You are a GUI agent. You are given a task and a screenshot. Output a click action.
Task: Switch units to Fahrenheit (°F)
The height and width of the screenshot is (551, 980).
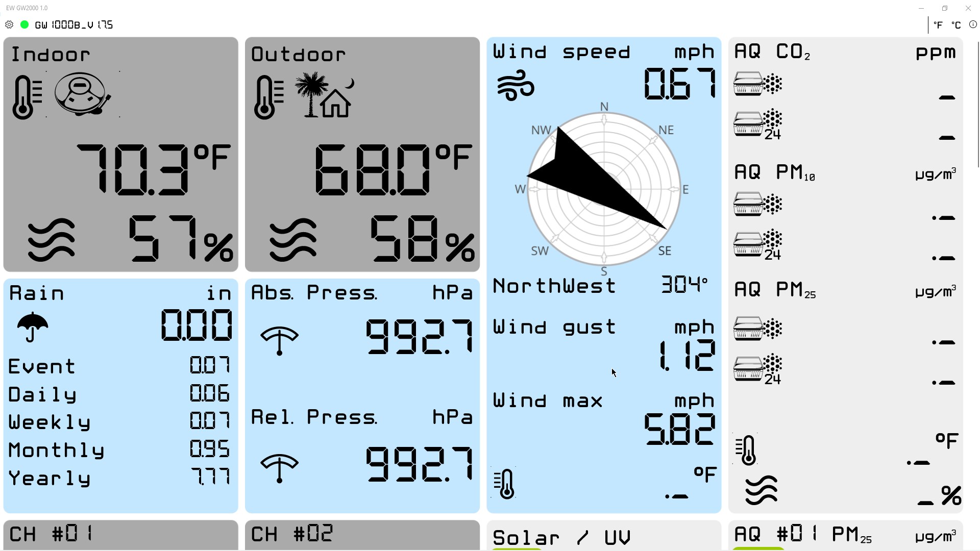point(938,25)
